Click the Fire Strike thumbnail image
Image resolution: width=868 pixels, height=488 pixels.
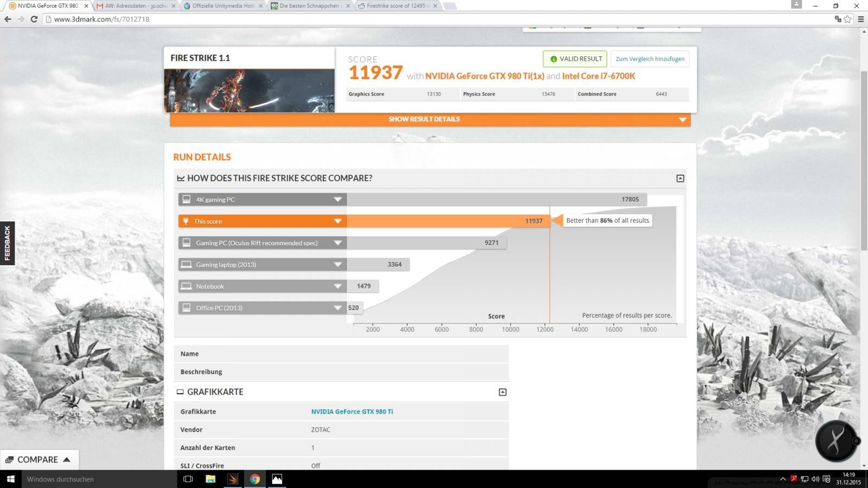pyautogui.click(x=249, y=91)
